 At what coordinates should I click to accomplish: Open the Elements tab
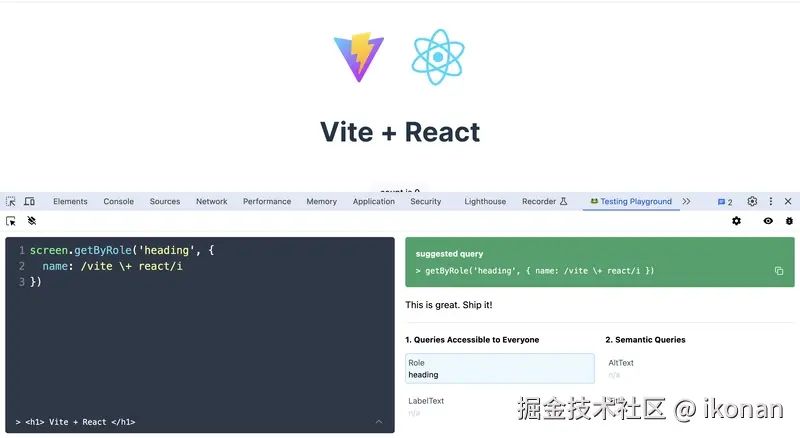pos(70,202)
